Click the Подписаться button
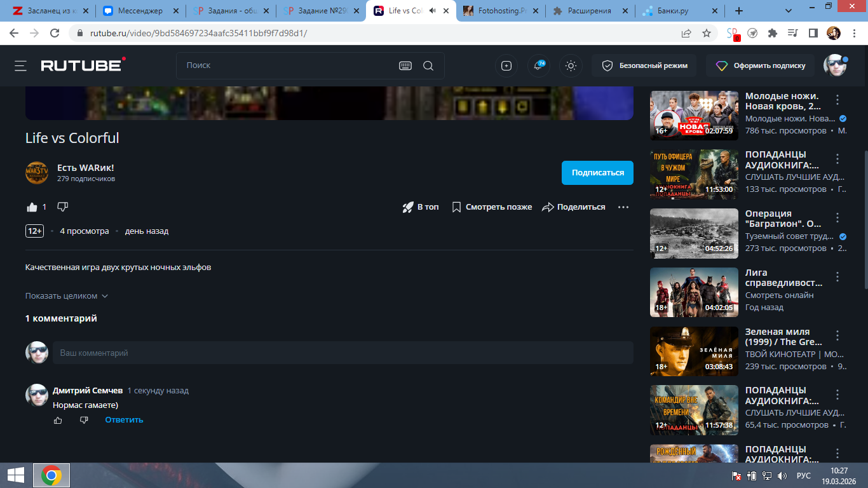The image size is (868, 488). coord(597,173)
